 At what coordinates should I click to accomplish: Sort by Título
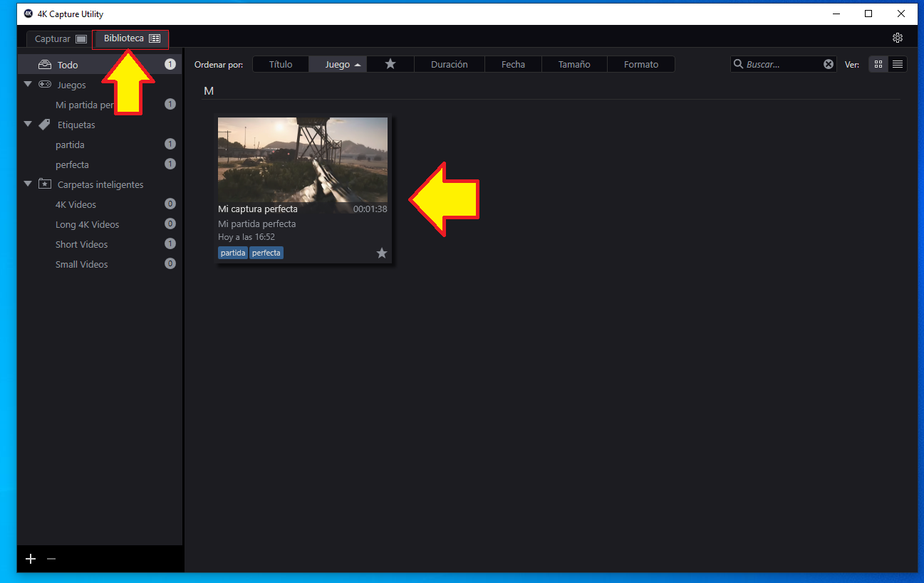point(281,64)
